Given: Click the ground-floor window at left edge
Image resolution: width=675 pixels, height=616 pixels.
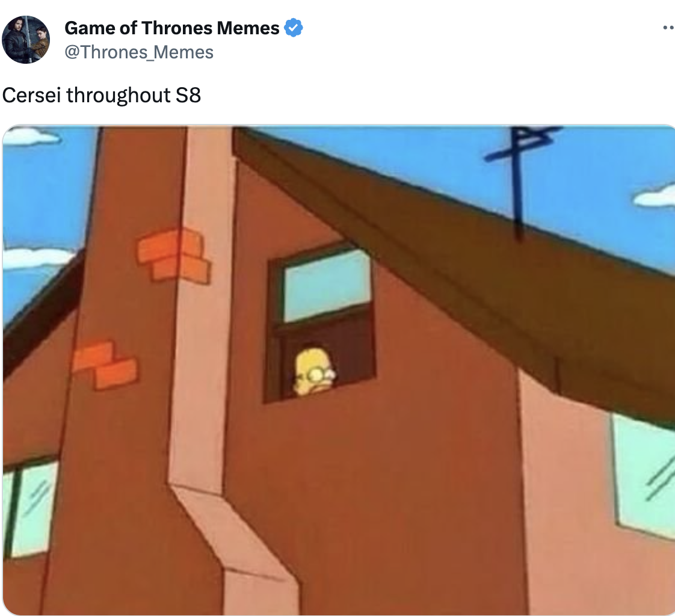Looking at the screenshot, I should (29, 508).
